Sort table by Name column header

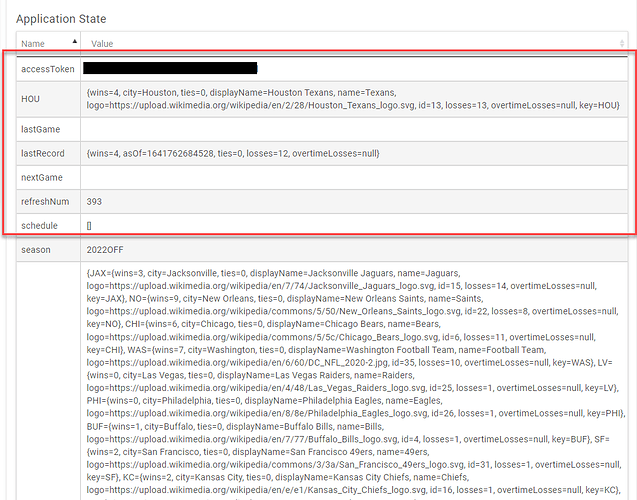(x=48, y=43)
